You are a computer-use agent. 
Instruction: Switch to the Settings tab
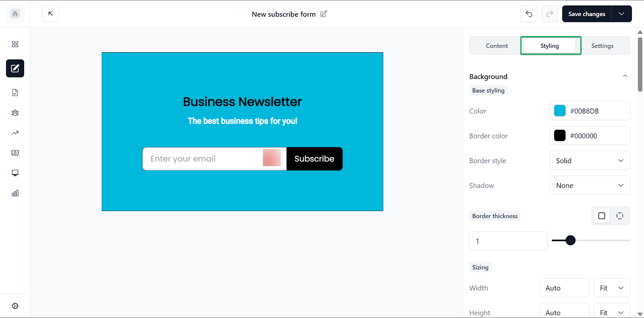pyautogui.click(x=602, y=45)
